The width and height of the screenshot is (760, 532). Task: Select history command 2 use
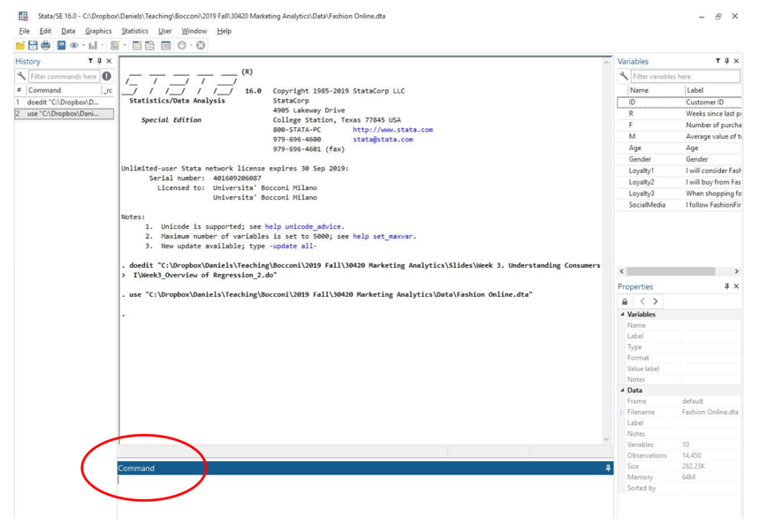pos(65,113)
